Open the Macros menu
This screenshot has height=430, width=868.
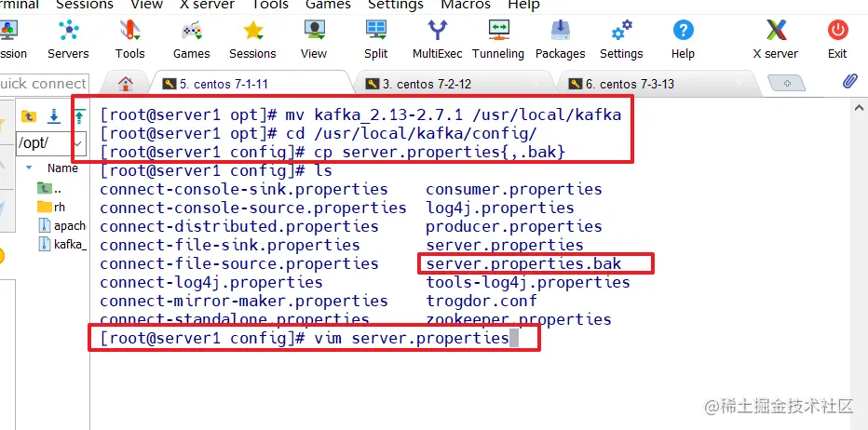(466, 5)
